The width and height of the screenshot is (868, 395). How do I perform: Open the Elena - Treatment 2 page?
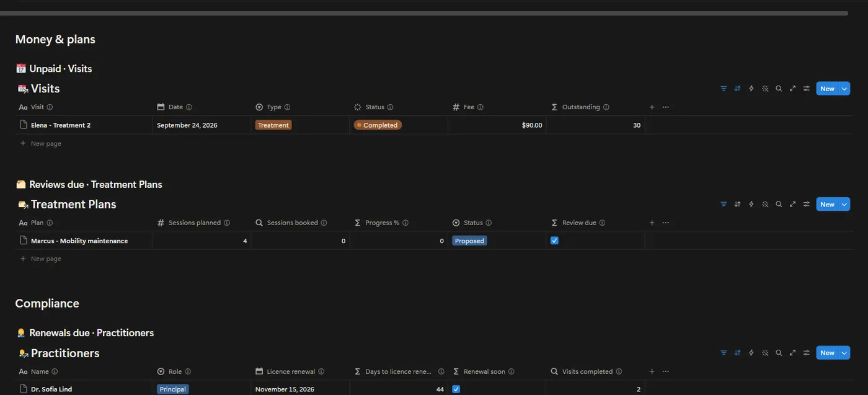[61, 125]
